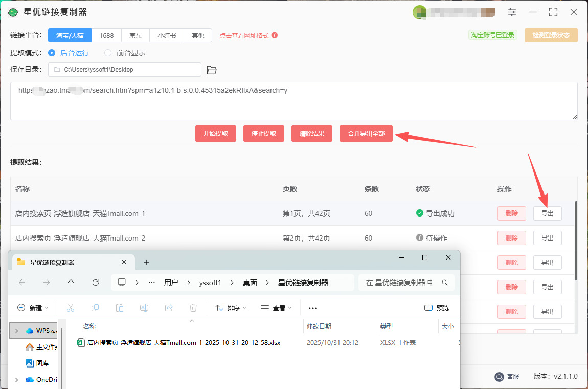Click the 停止提取 button

(264, 134)
